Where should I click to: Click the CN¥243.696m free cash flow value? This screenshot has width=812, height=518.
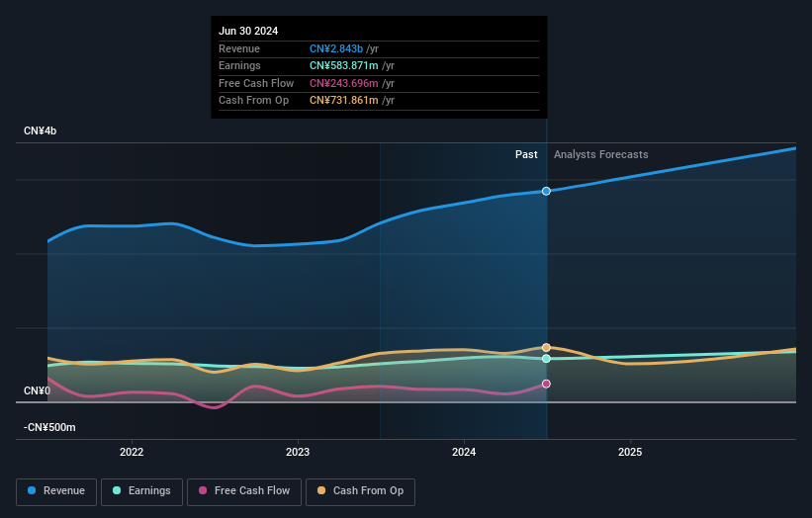click(344, 83)
